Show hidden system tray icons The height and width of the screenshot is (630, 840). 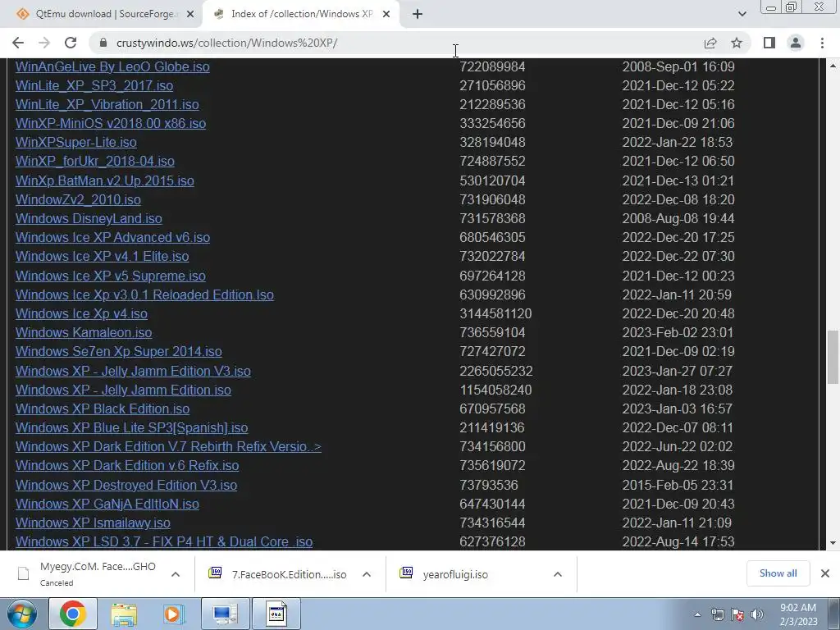(697, 614)
